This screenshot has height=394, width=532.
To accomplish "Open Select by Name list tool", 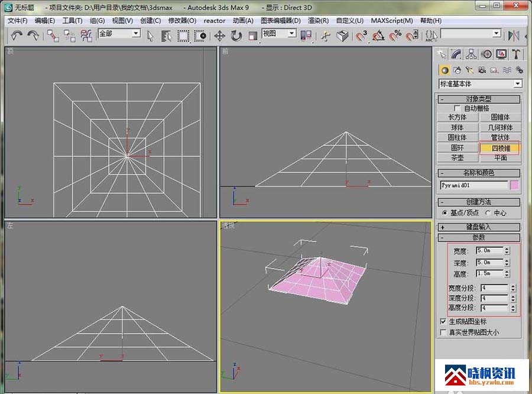I will pos(166,36).
